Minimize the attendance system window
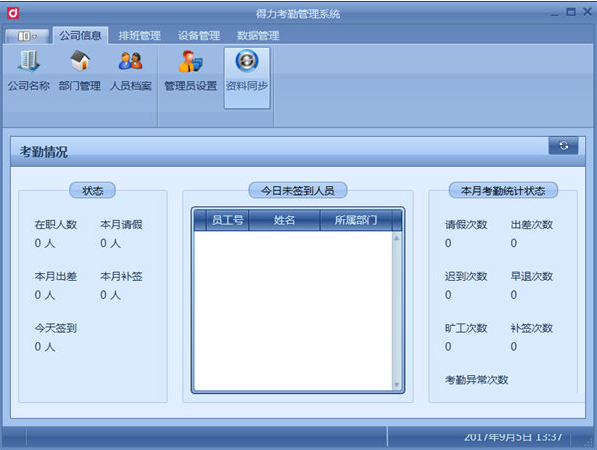This screenshot has width=597, height=450. pos(554,13)
